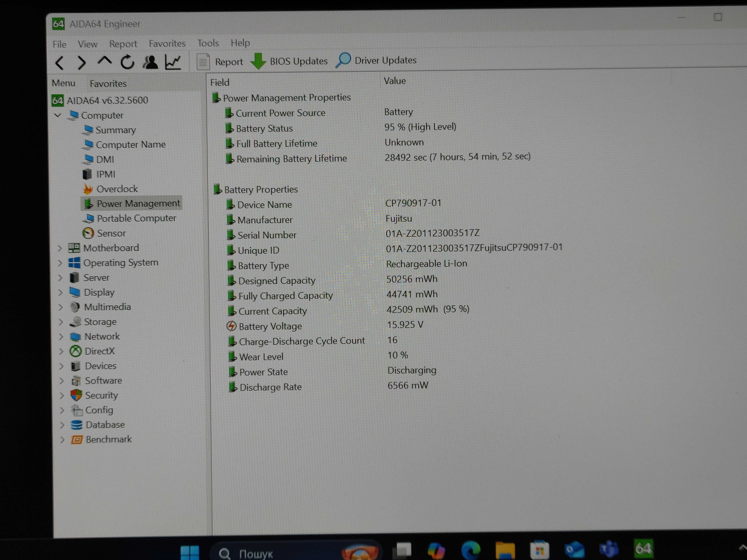
Task: Click the Security shield icon
Action: tap(76, 395)
